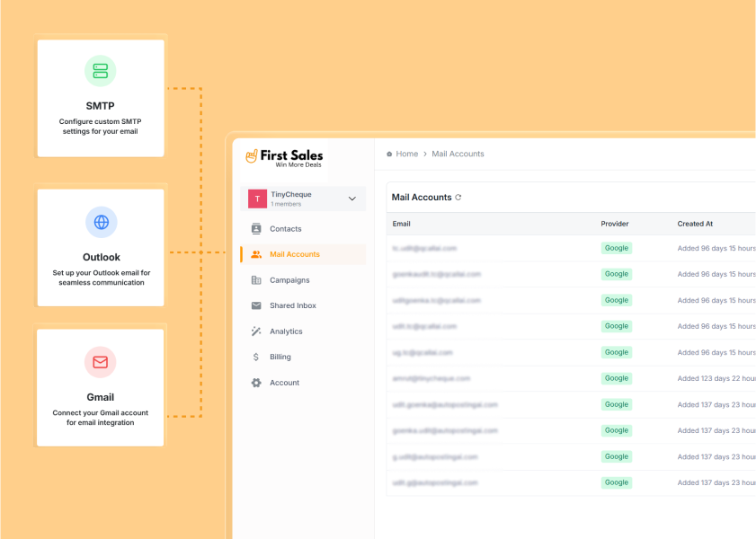Click the red Gmail envelope icon

click(100, 362)
